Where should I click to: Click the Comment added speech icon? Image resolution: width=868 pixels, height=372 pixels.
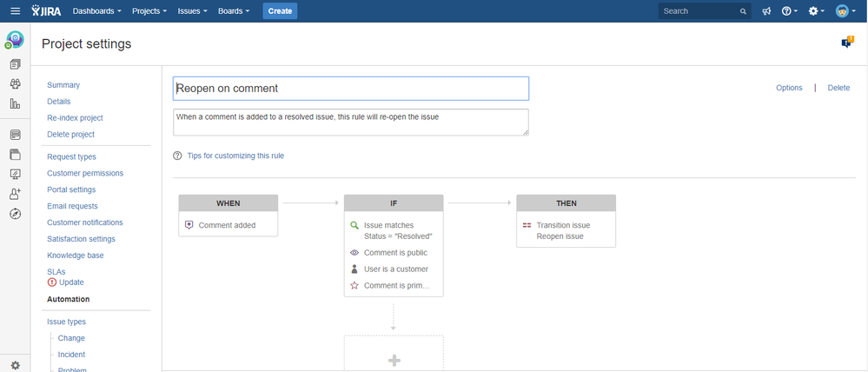point(189,225)
